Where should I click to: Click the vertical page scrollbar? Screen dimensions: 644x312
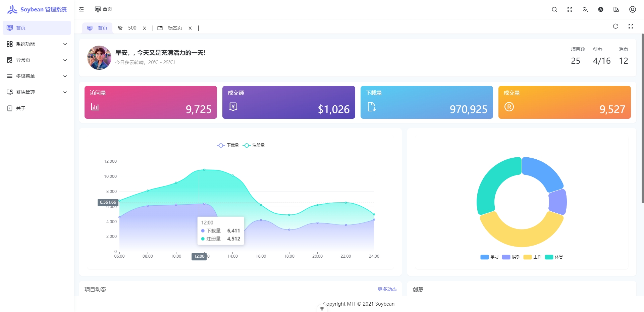point(642,118)
